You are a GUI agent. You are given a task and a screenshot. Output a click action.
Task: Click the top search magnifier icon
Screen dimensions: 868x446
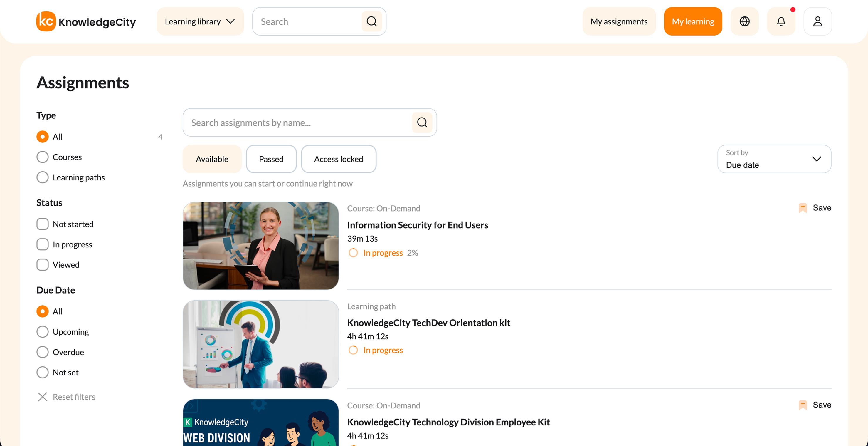click(x=371, y=21)
